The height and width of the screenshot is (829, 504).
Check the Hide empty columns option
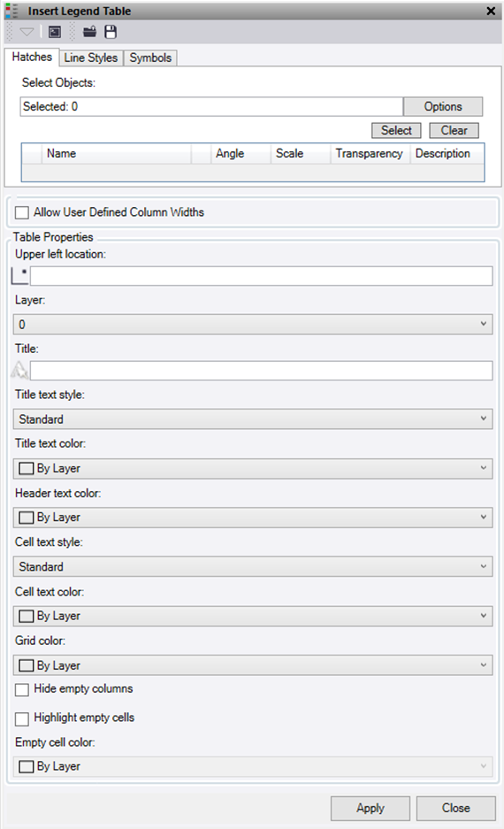(21, 689)
